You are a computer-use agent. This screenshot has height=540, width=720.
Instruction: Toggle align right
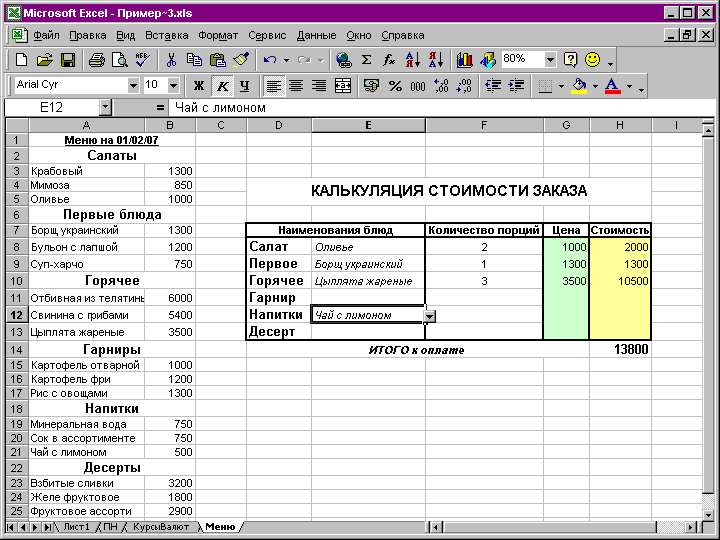(319, 85)
